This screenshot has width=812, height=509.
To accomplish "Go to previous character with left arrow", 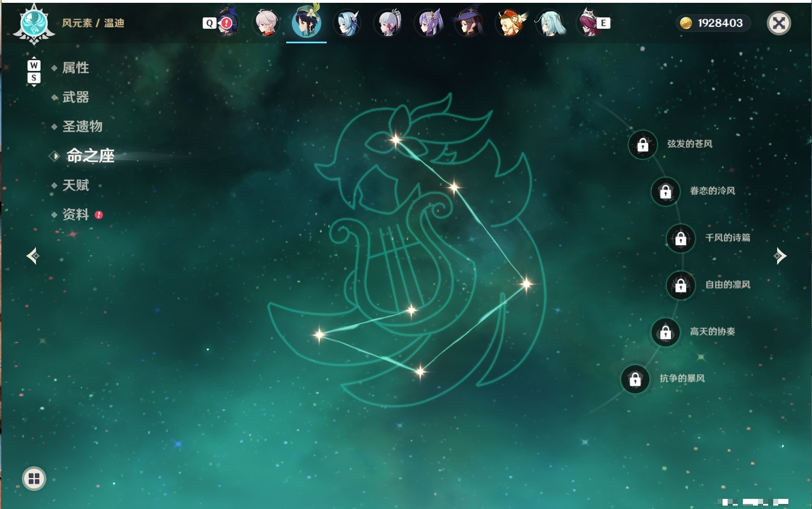I will click(33, 256).
